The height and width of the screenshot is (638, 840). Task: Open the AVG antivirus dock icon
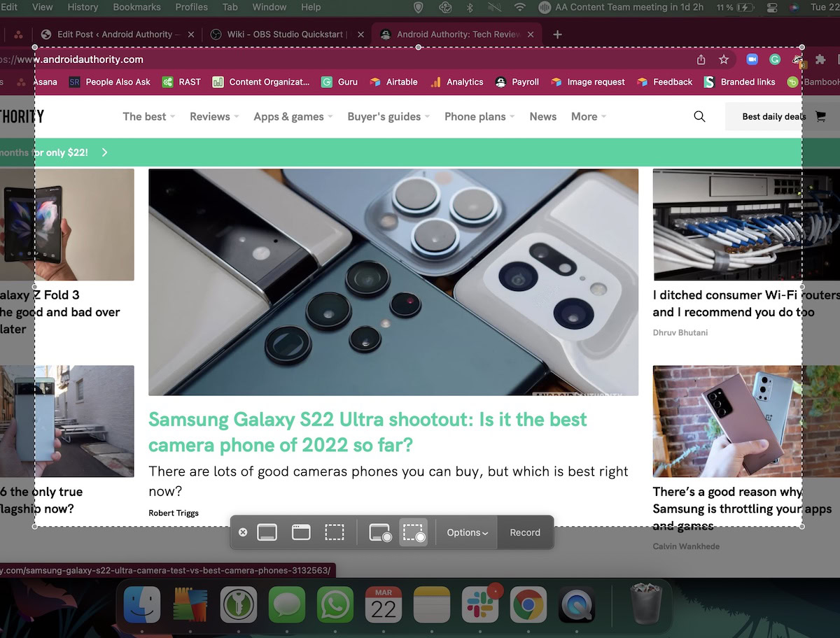[190, 604]
